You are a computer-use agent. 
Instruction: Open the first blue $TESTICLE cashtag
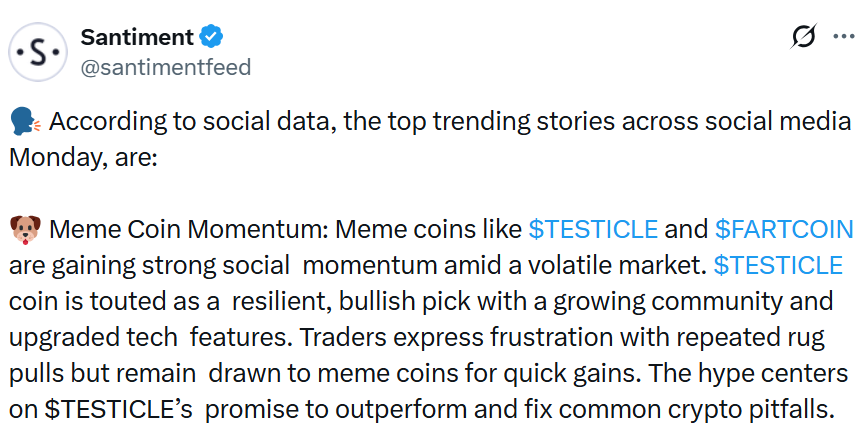(x=593, y=230)
